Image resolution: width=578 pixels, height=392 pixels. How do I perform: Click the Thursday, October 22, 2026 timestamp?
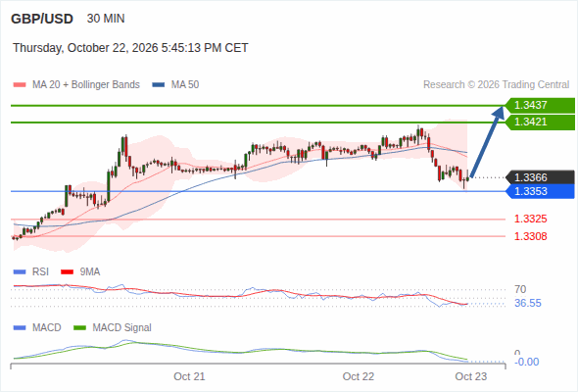click(x=130, y=48)
